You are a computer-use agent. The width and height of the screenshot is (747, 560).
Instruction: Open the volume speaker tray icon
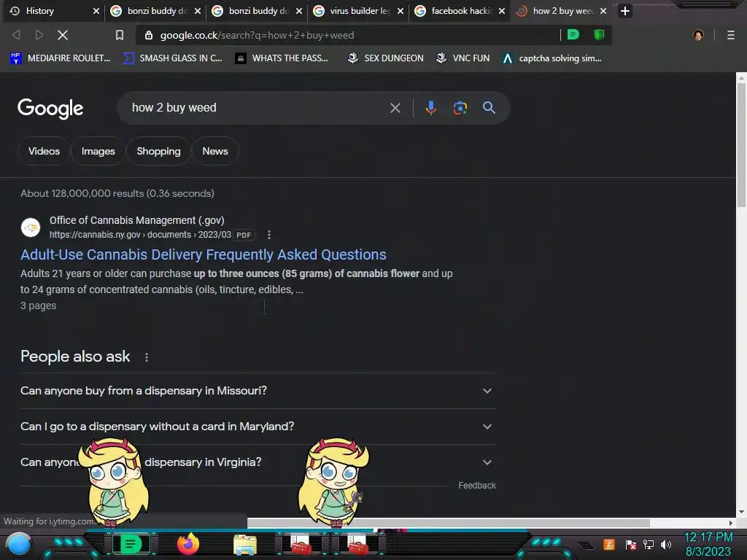pyautogui.click(x=666, y=544)
